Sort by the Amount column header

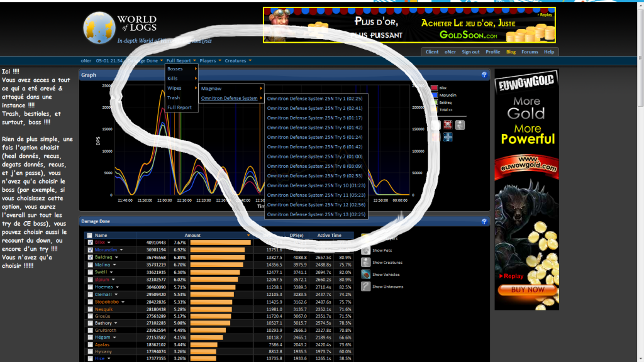192,236
